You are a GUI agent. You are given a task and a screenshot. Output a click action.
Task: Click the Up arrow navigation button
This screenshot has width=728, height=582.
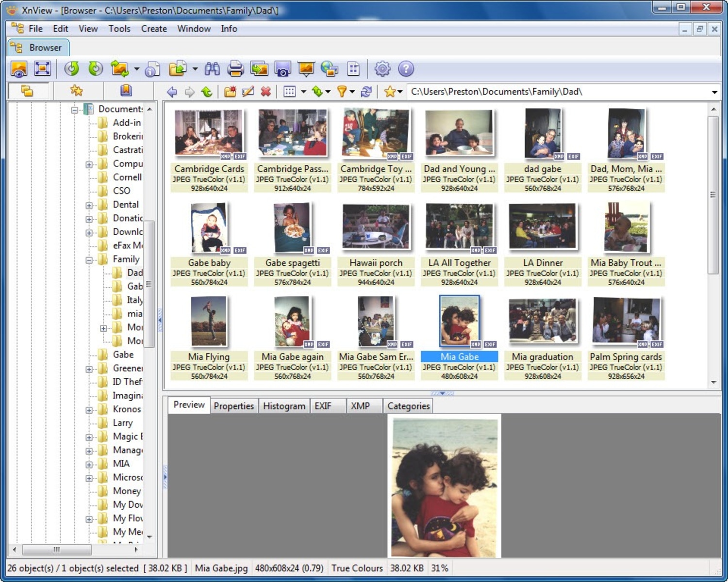point(206,92)
